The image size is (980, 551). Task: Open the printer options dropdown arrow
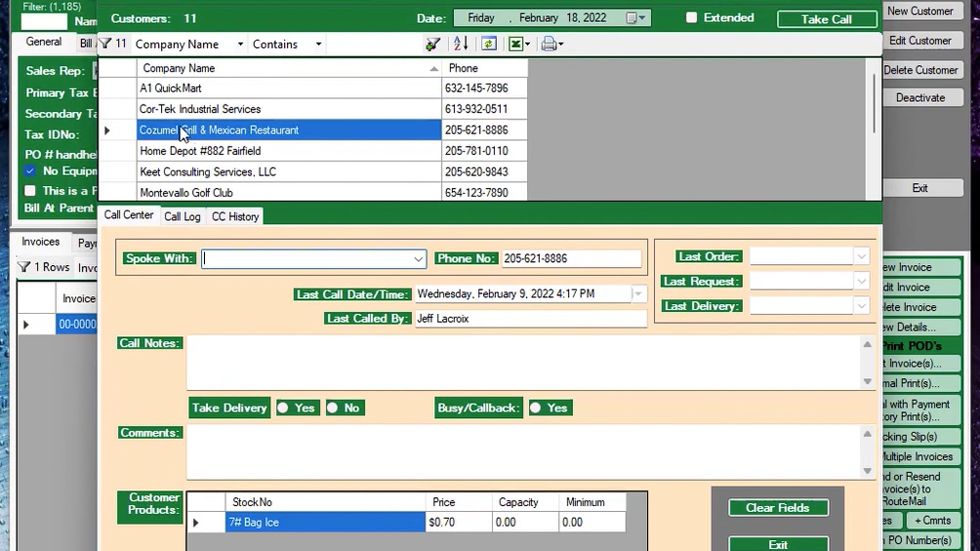tap(561, 44)
